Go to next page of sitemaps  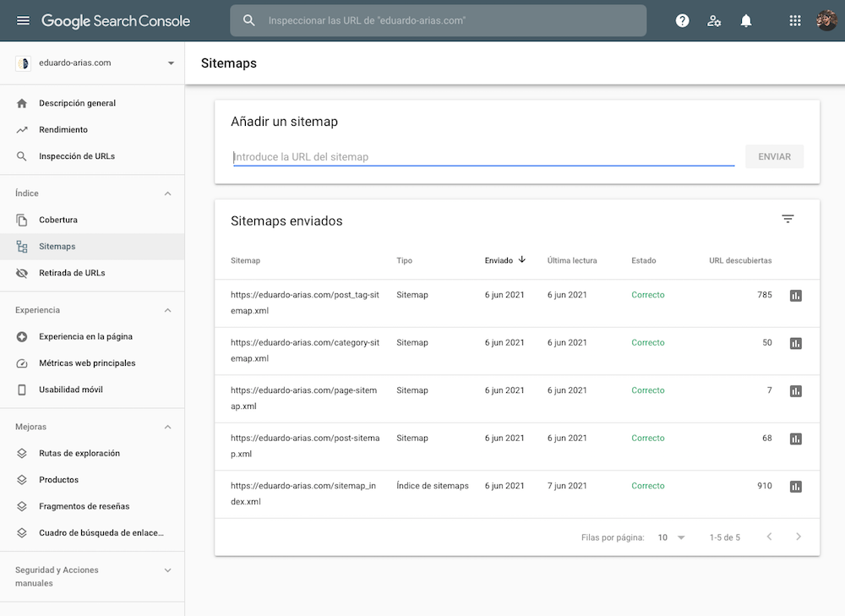799,537
